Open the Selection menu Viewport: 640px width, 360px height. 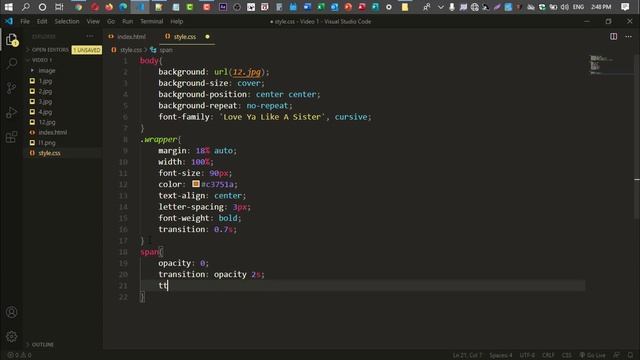click(67, 21)
